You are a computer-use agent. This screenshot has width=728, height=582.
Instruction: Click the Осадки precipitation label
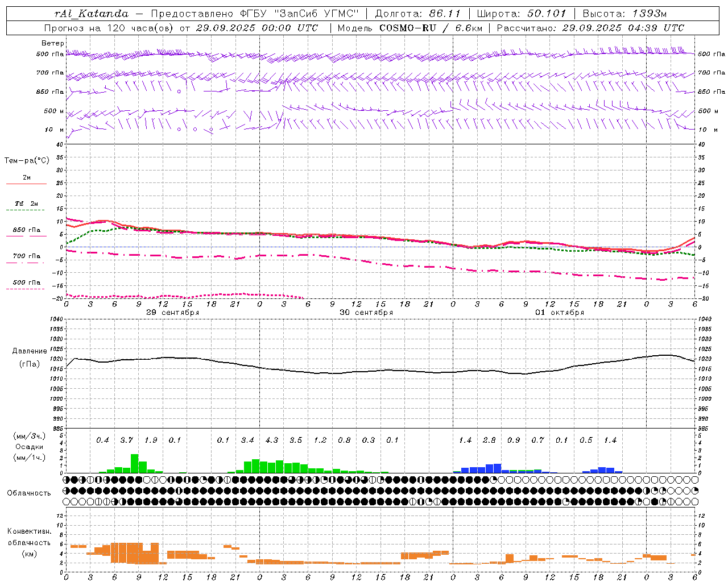(x=30, y=447)
